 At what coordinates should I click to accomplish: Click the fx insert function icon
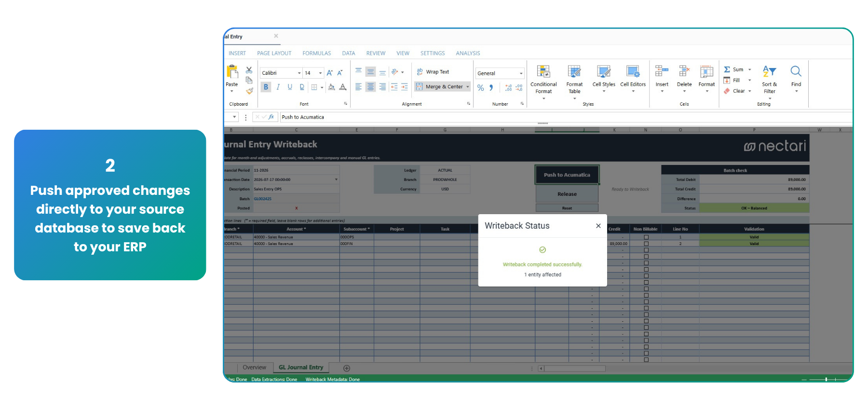point(271,117)
